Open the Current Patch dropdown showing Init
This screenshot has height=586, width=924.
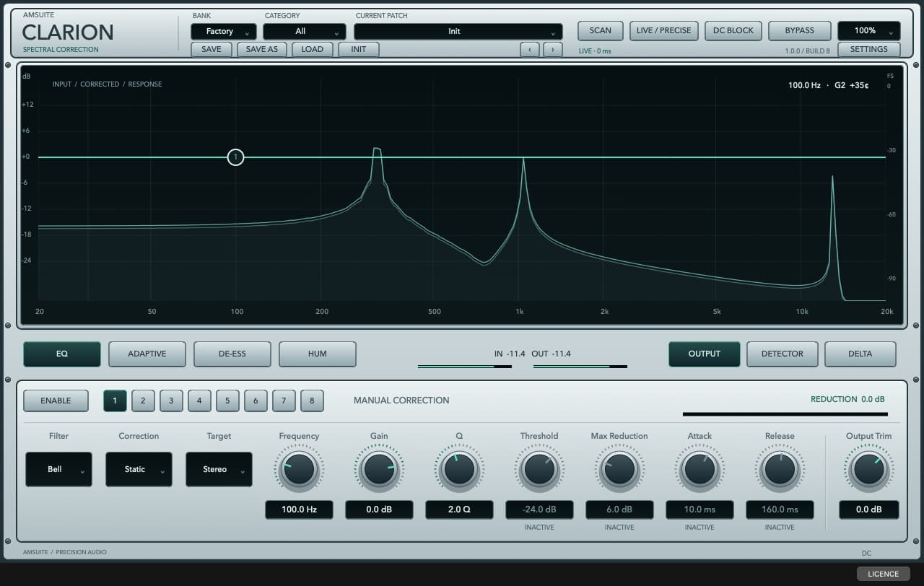pyautogui.click(x=458, y=32)
